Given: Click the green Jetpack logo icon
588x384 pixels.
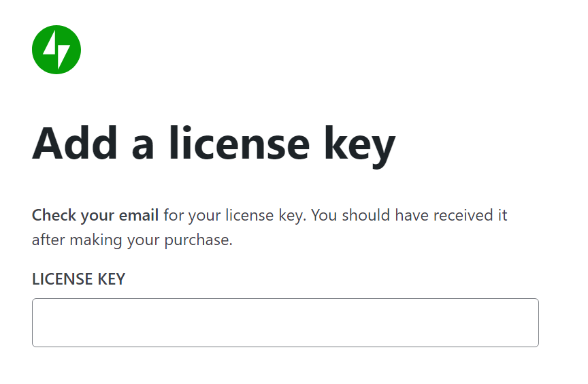Looking at the screenshot, I should (x=56, y=50).
